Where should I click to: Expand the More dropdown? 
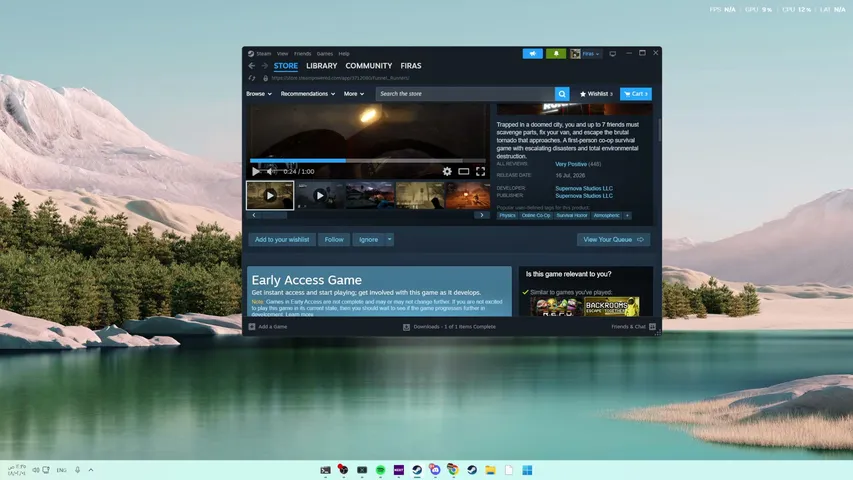click(354, 94)
